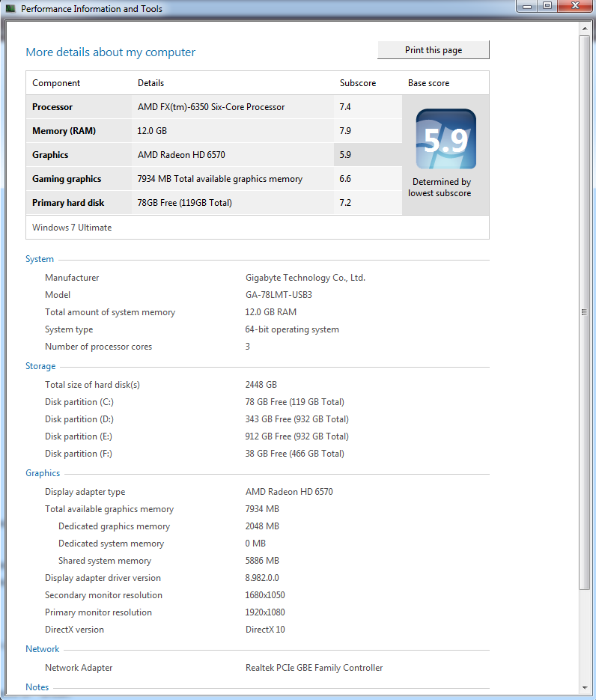Click the System section heading
596x700 pixels.
click(x=40, y=259)
